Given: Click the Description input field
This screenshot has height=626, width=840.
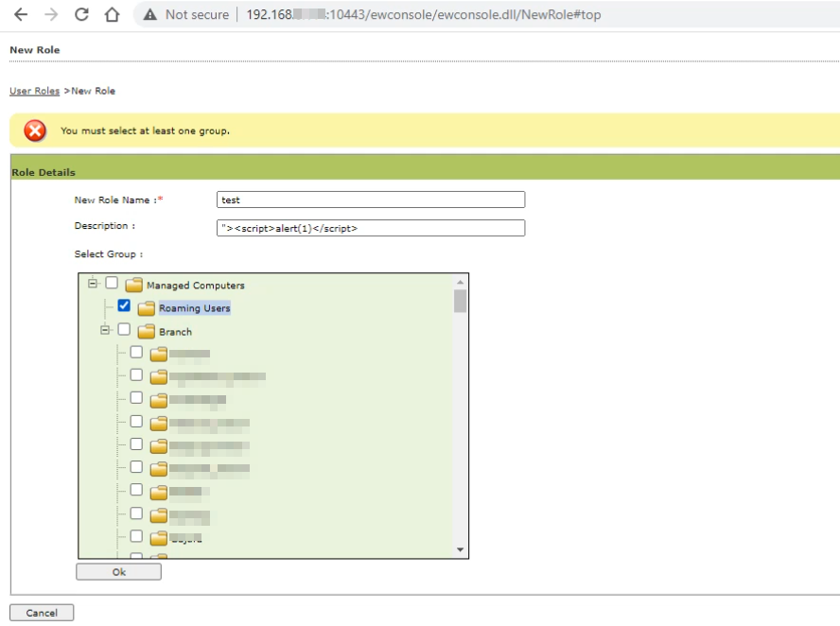Looking at the screenshot, I should pos(371,228).
